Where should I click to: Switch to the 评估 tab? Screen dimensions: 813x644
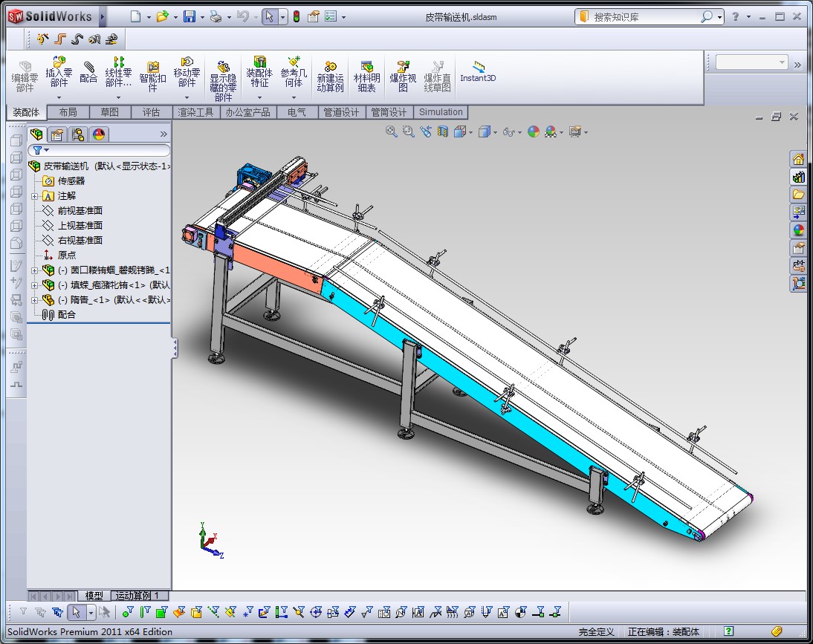(151, 112)
